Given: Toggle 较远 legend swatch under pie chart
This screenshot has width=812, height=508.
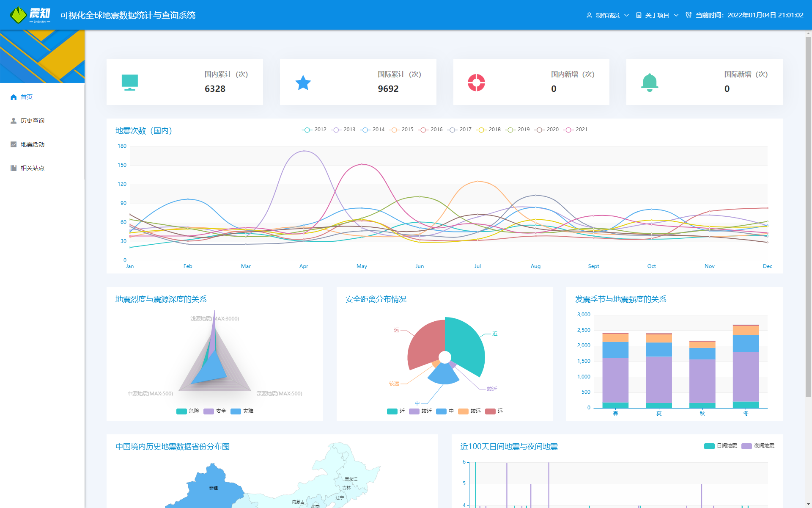Looking at the screenshot, I should (463, 411).
